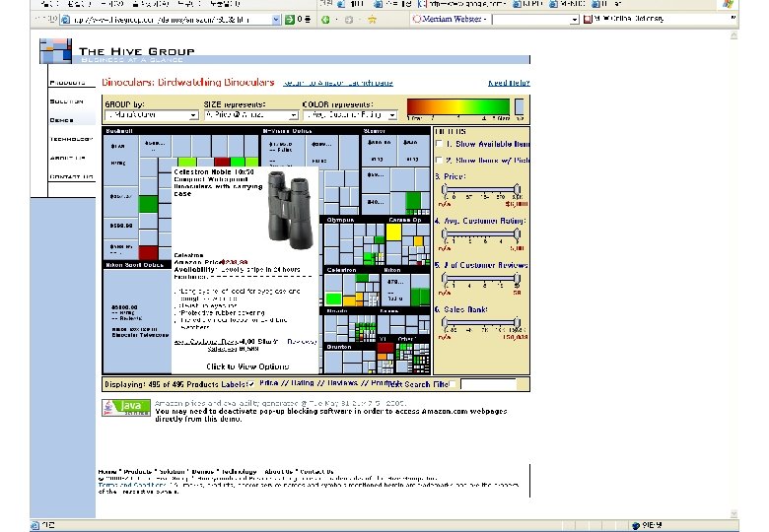Toggle the Text Search Filter checkbox
The width and height of the screenshot is (769, 532).
point(453,384)
